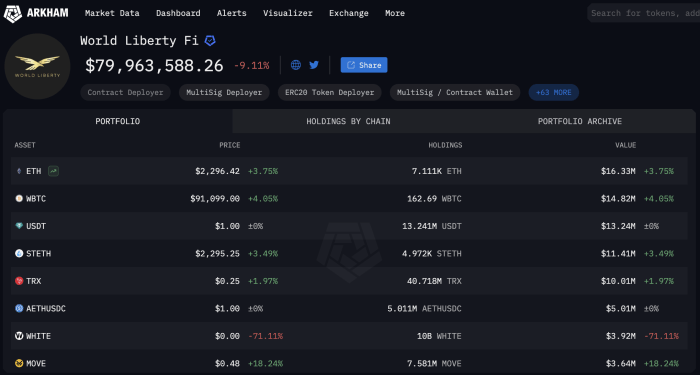This screenshot has width=700, height=375.
Task: Open the World Liberty Fi avatar
Action: pyautogui.click(x=38, y=66)
